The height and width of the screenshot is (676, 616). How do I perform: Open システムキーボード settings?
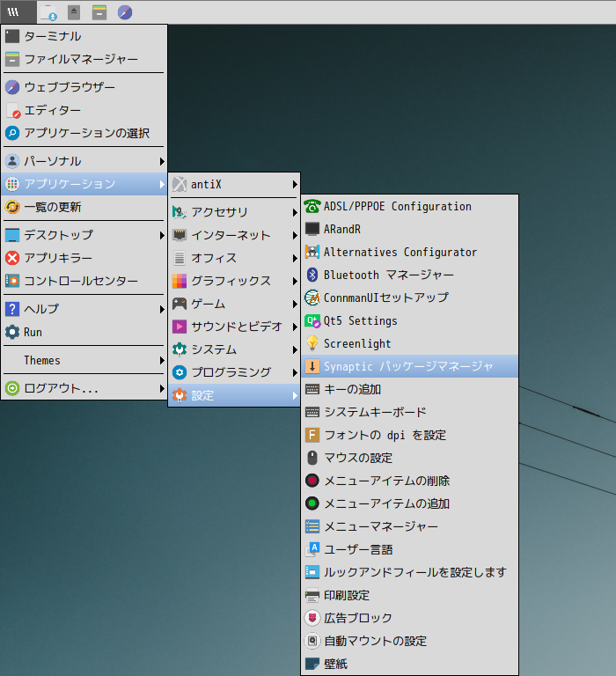tap(409, 412)
